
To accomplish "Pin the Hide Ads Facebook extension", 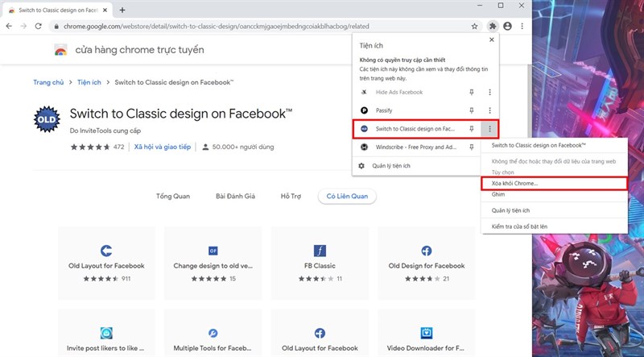I will (x=472, y=92).
